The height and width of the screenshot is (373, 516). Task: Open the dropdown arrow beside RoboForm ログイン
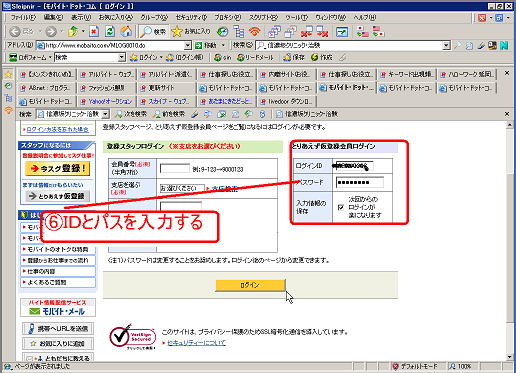[x=161, y=57]
